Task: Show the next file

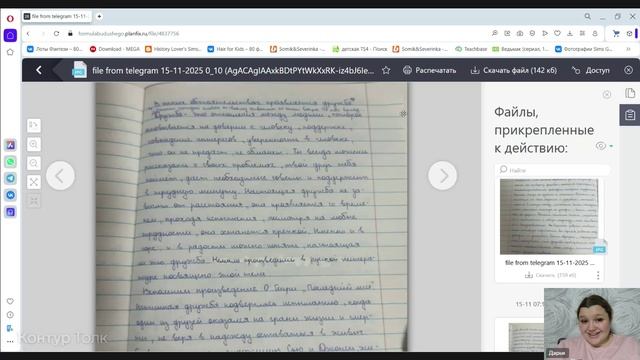Action: [x=442, y=176]
